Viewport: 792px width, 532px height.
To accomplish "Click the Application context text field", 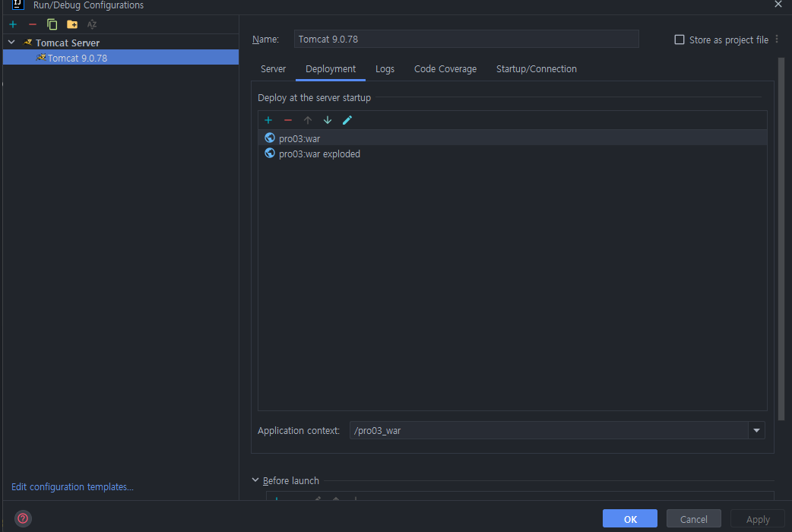I will point(549,430).
